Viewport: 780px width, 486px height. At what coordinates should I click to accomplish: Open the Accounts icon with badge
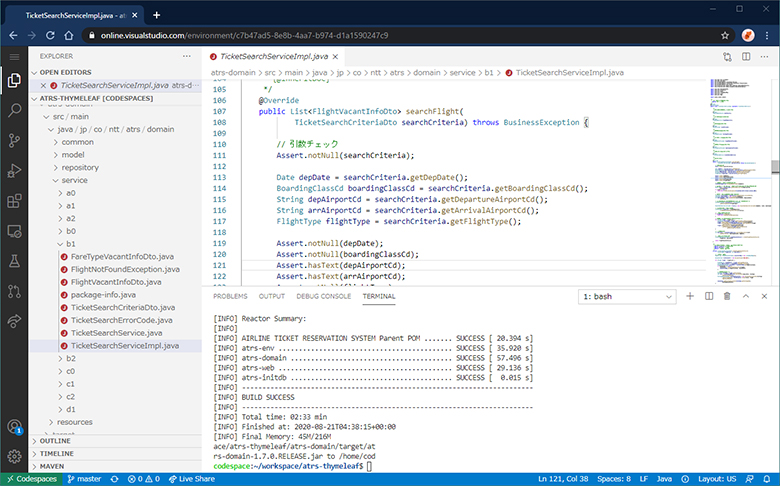point(14,427)
